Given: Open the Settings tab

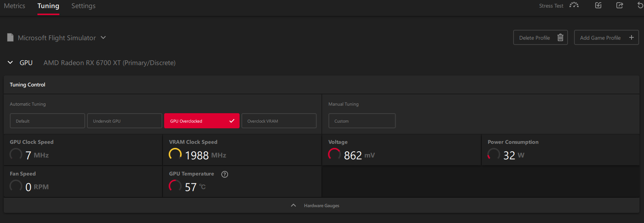Looking at the screenshot, I should tap(83, 6).
